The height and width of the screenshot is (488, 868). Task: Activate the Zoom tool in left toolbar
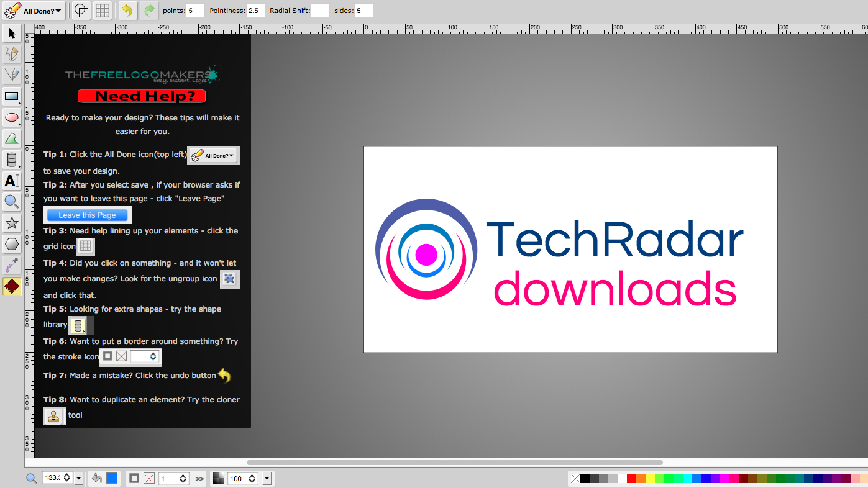(12, 202)
